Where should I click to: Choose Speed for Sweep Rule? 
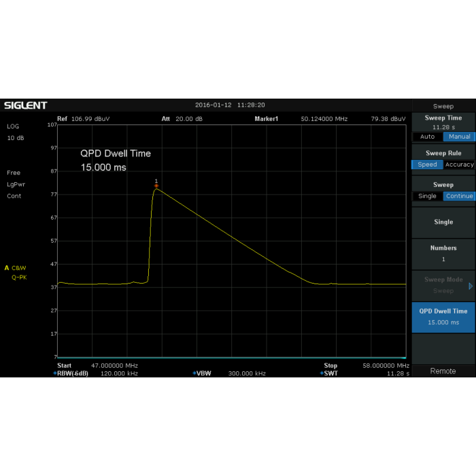[427, 165]
